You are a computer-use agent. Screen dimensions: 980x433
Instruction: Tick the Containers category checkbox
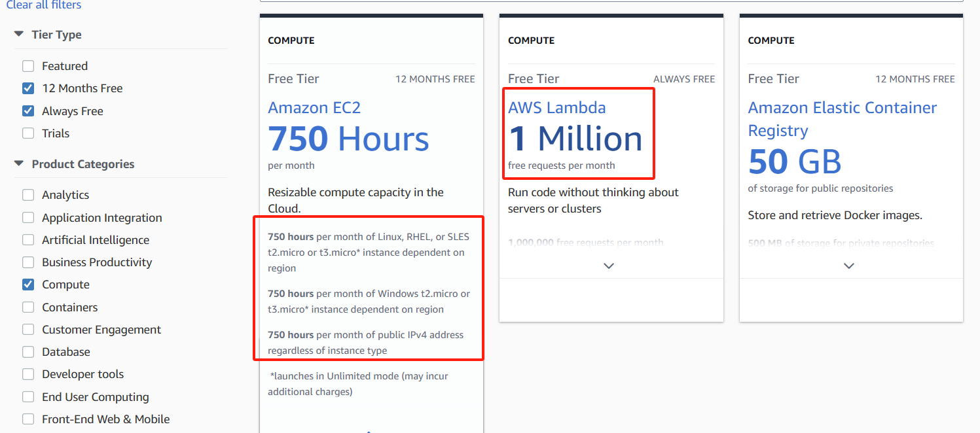28,307
